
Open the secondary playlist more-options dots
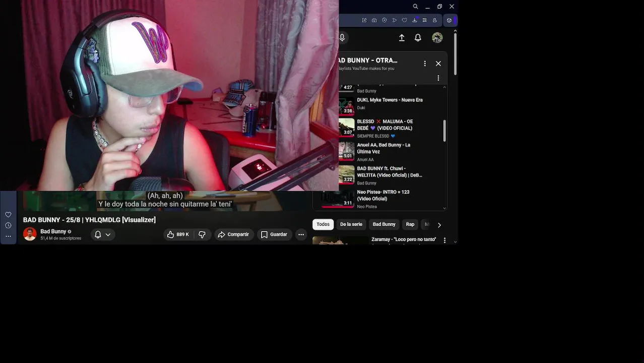coord(438,78)
